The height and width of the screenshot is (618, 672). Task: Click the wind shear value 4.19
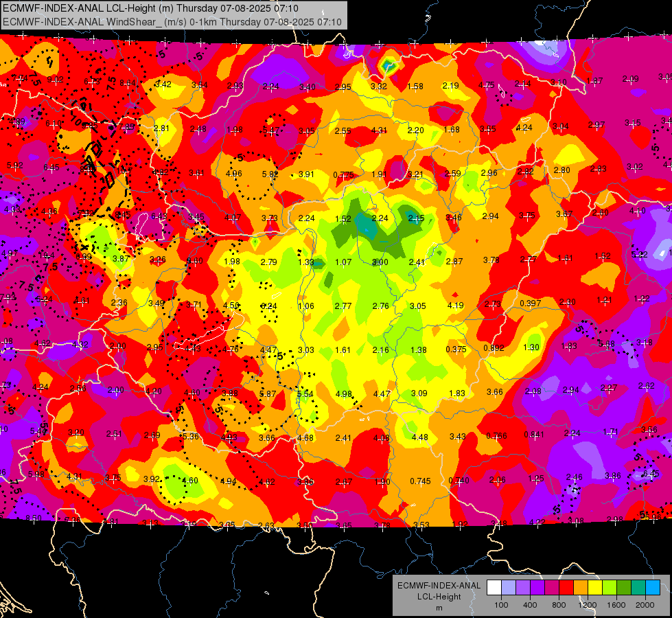[455, 306]
